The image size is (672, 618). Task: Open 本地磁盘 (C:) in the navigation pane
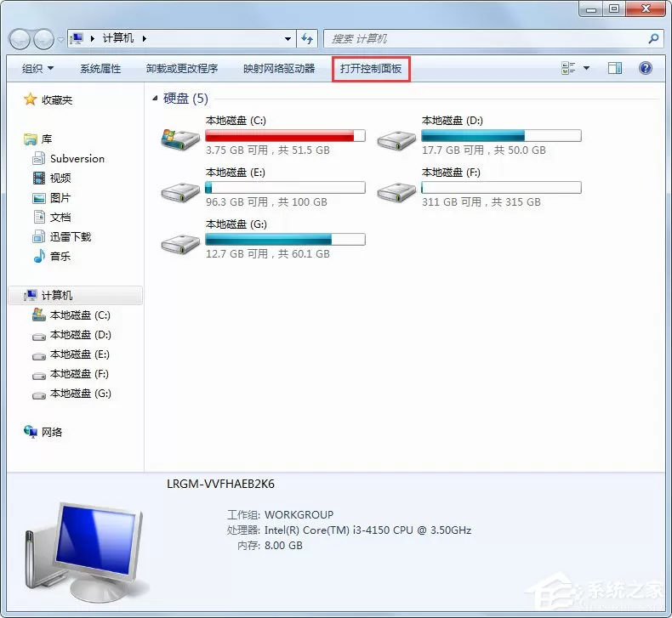(80, 315)
